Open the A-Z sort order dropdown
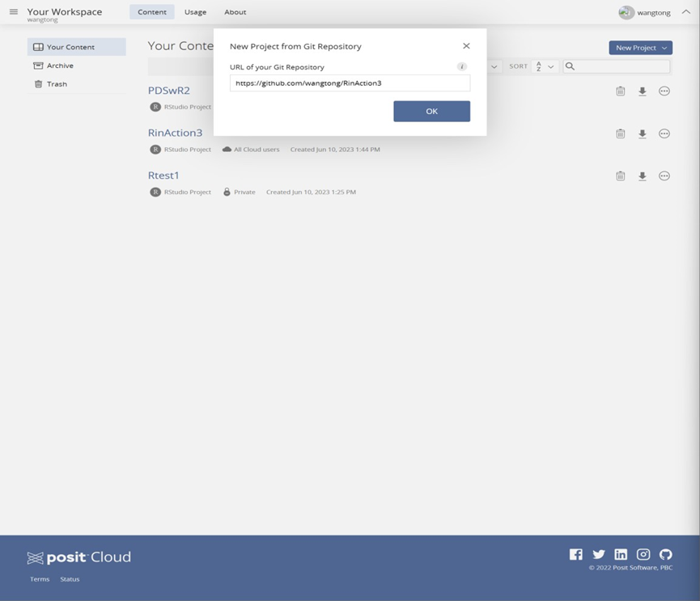The image size is (700, 601). coord(545,66)
